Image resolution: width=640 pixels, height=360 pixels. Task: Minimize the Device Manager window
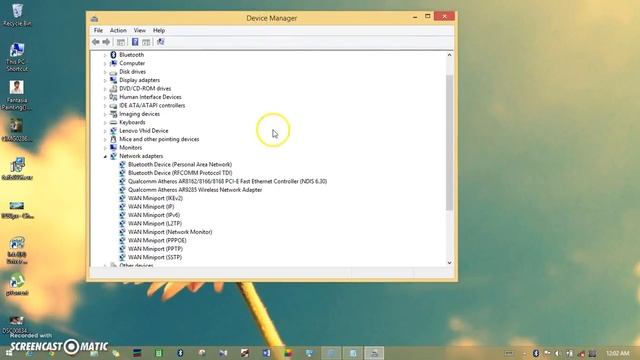click(x=415, y=17)
